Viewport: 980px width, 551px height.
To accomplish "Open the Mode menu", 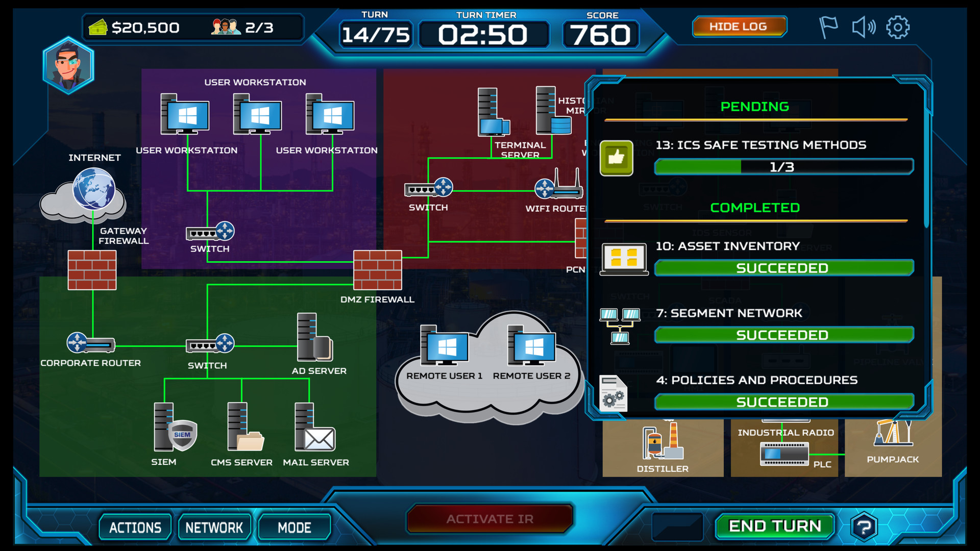I will tap(295, 528).
